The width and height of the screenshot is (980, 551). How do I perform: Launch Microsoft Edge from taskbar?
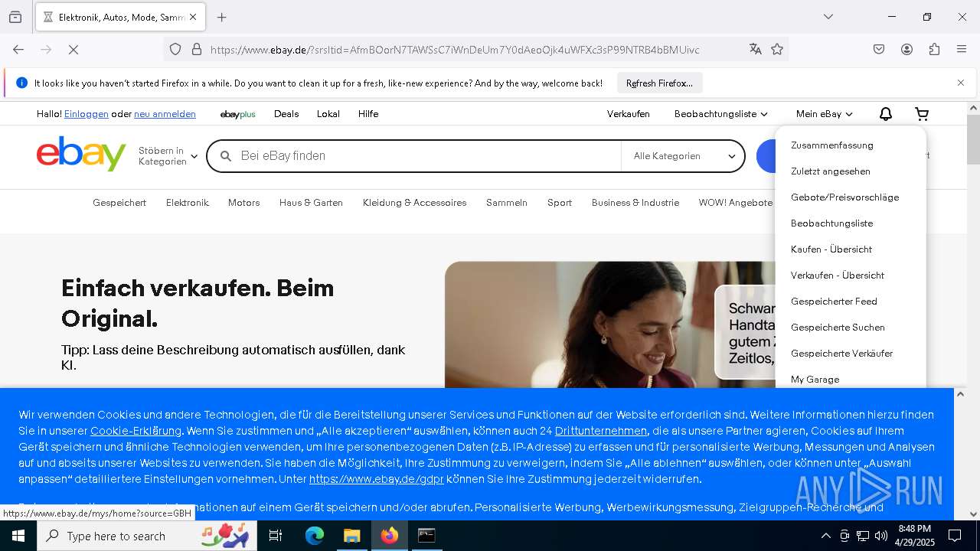point(315,536)
